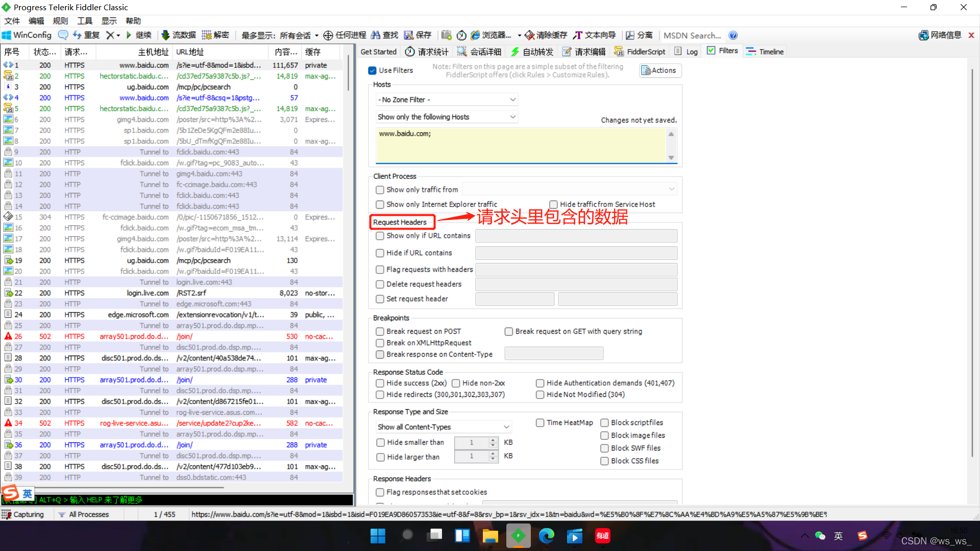Click the Remove X toolbar icon
The width and height of the screenshot is (980, 551).
pos(110,35)
